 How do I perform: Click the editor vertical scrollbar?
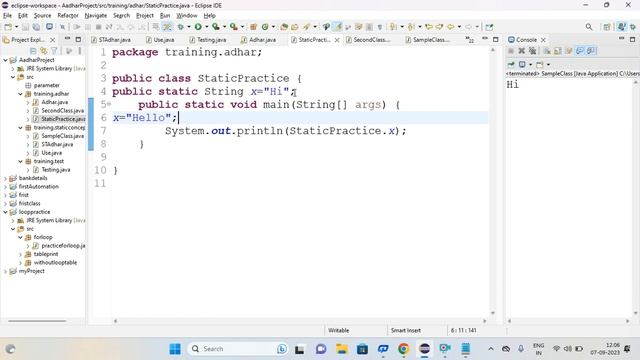click(x=493, y=182)
